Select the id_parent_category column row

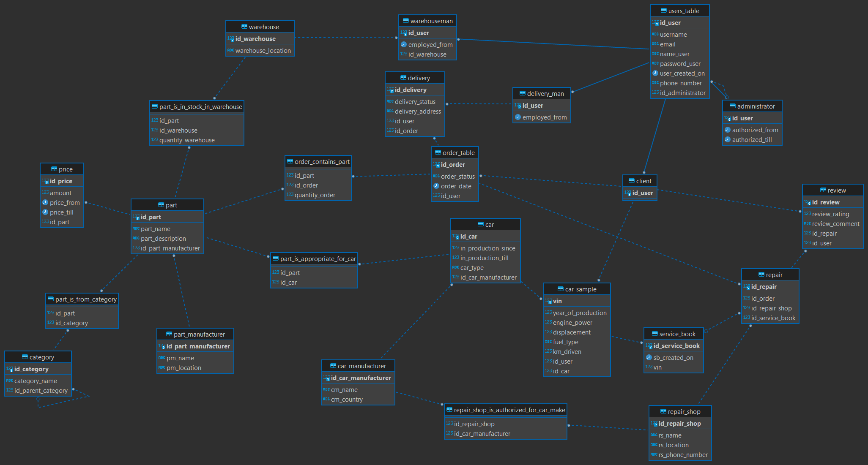click(41, 391)
